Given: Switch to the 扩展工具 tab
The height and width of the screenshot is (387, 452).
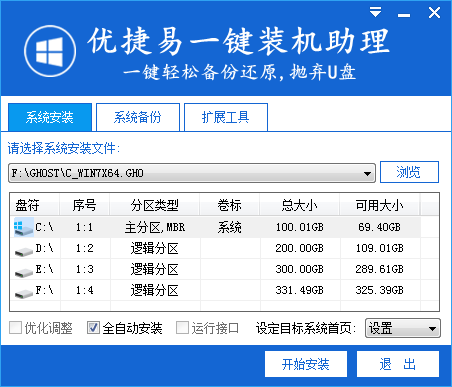Looking at the screenshot, I should (x=226, y=117).
